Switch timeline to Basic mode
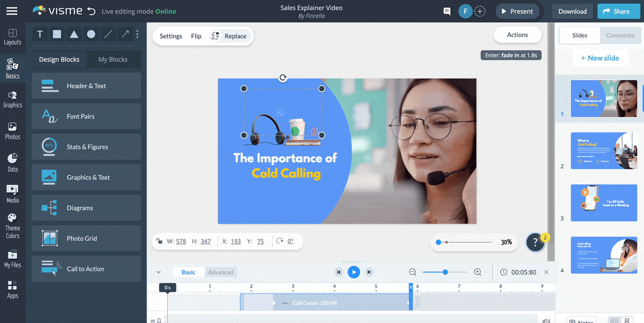 (x=188, y=272)
